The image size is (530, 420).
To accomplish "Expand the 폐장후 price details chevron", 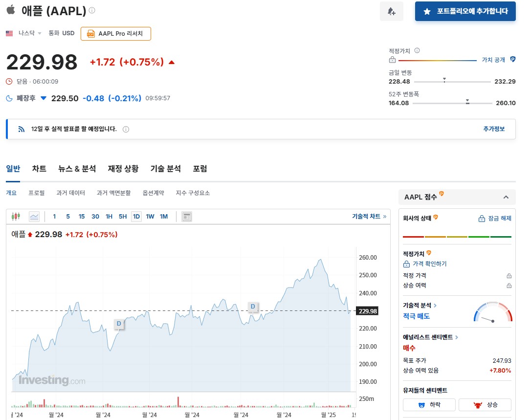I will pos(44,98).
